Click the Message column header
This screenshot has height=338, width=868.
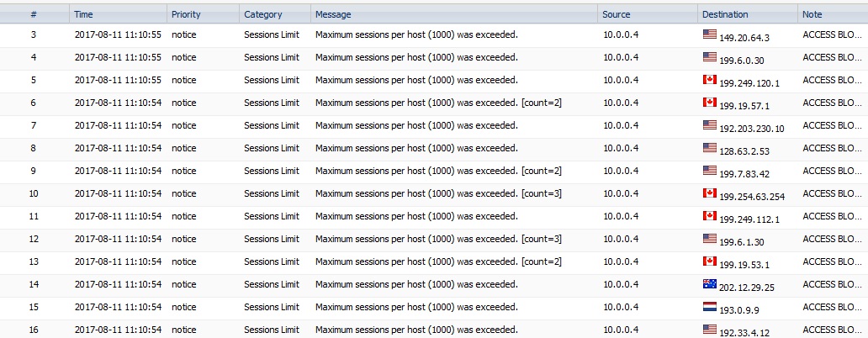click(333, 14)
